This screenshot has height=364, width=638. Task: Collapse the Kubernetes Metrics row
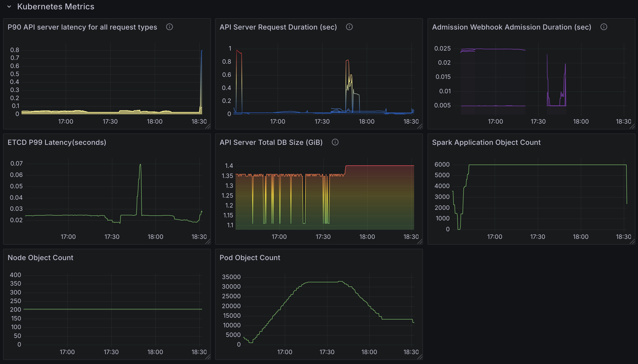(9, 7)
